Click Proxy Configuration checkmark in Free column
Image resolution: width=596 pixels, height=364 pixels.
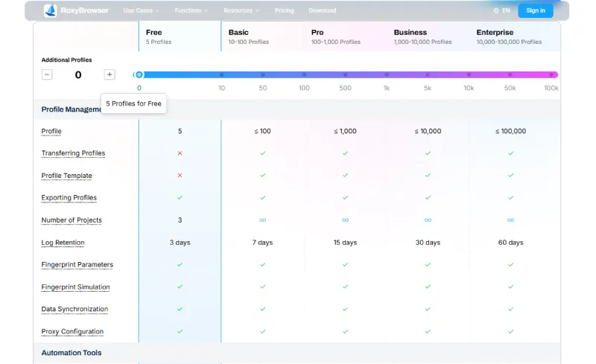pos(180,331)
